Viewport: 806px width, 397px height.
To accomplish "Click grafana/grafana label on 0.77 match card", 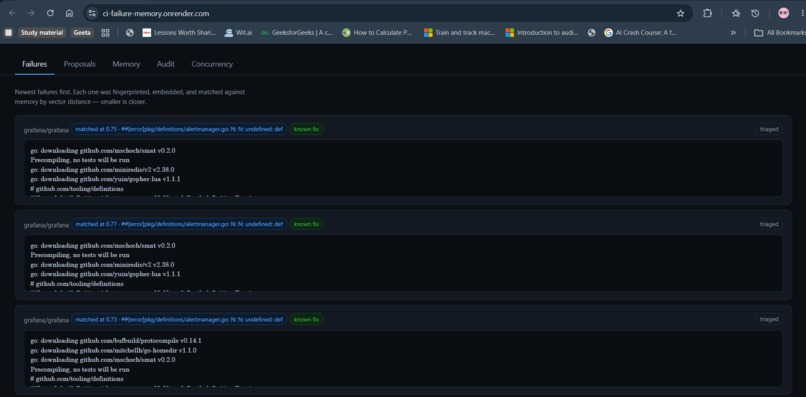I will click(x=46, y=225).
